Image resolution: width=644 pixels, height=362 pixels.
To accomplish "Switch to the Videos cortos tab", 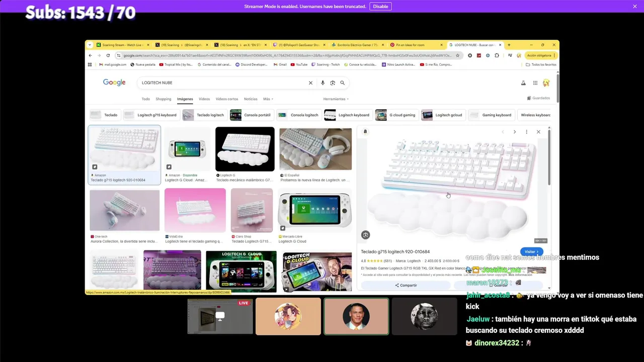I will pos(227,99).
